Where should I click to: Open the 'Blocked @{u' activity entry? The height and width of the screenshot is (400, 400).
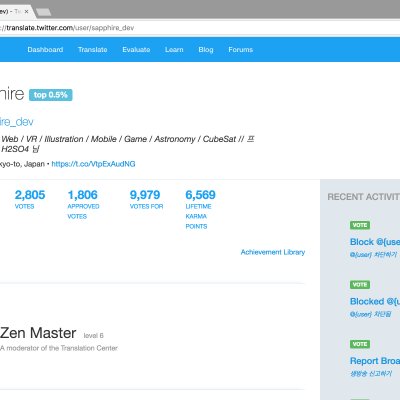[x=375, y=302]
